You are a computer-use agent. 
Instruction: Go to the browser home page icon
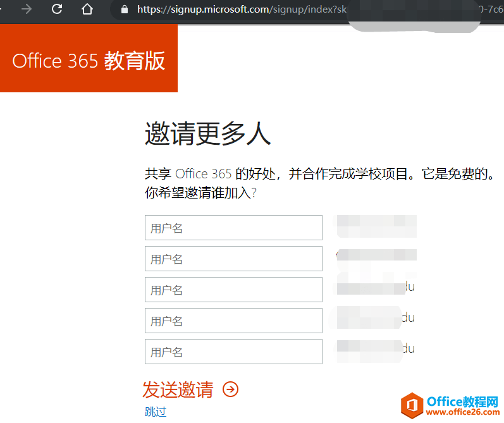pos(87,9)
